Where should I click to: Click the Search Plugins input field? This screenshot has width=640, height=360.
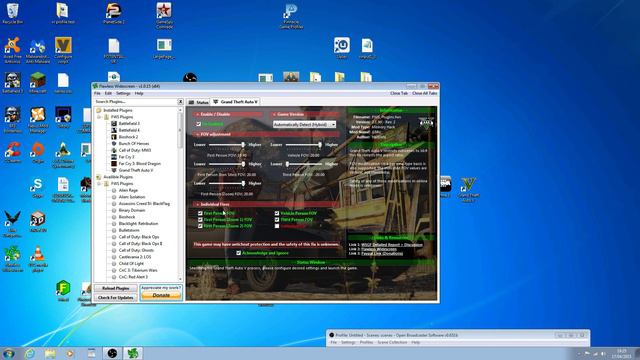[136, 102]
